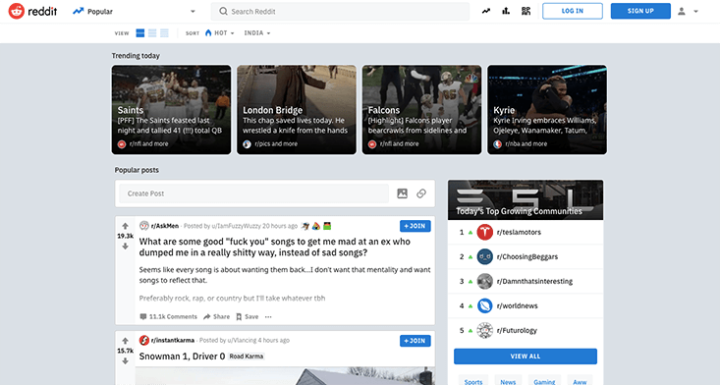720x385 pixels.
Task: Open the r/AskMen subreddit link
Action: coord(165,226)
